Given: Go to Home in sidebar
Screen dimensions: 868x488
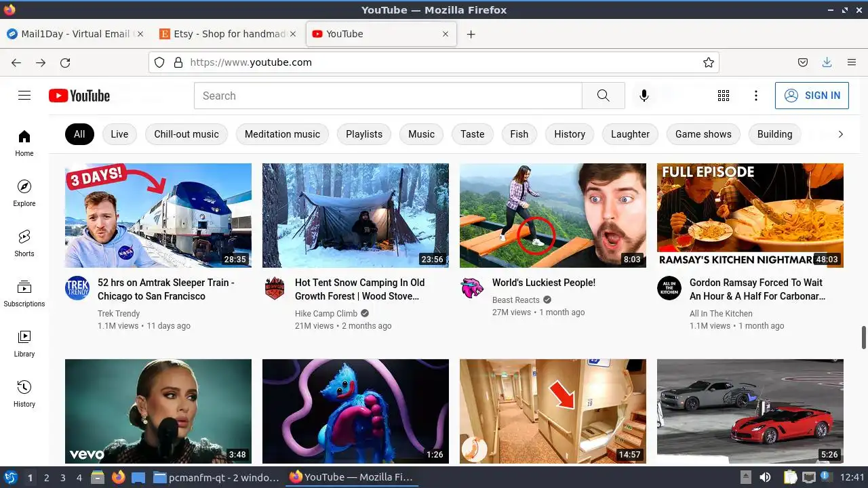Looking at the screenshot, I should point(24,143).
